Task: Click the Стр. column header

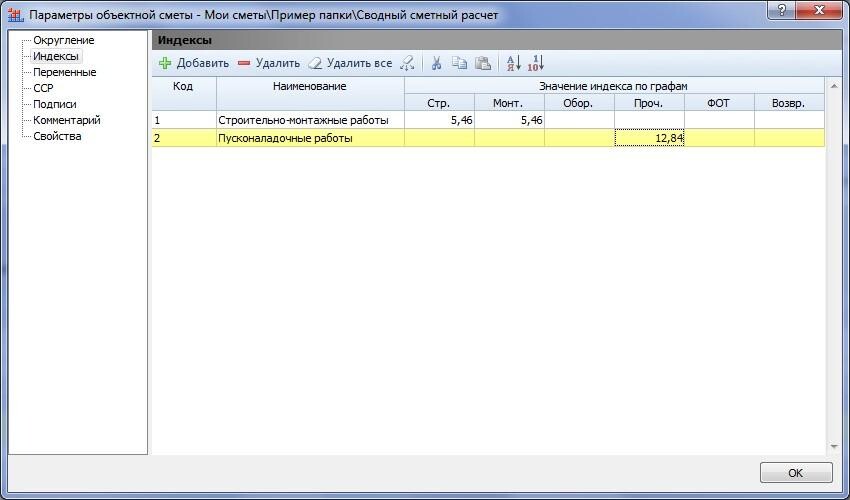Action: 439,103
